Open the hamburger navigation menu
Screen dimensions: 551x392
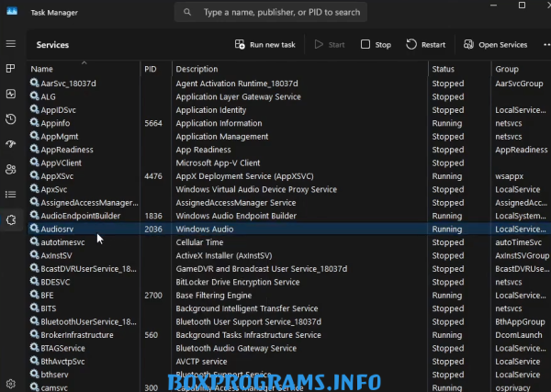click(11, 43)
